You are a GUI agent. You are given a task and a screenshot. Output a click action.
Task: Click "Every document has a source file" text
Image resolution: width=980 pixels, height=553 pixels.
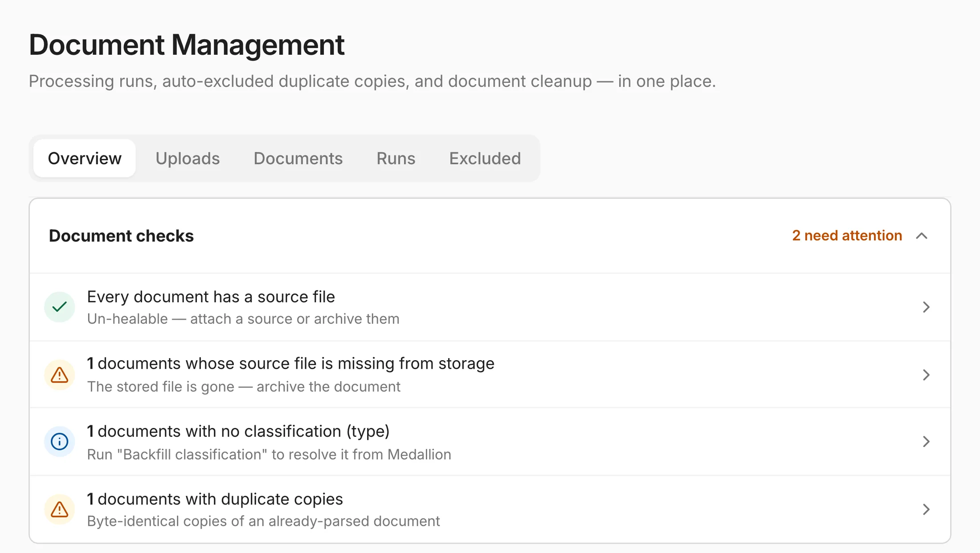click(x=211, y=297)
